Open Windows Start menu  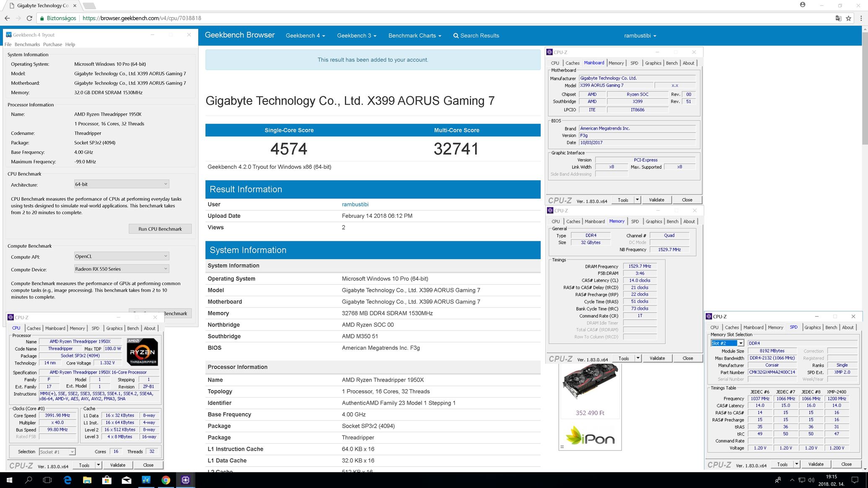coord(9,480)
